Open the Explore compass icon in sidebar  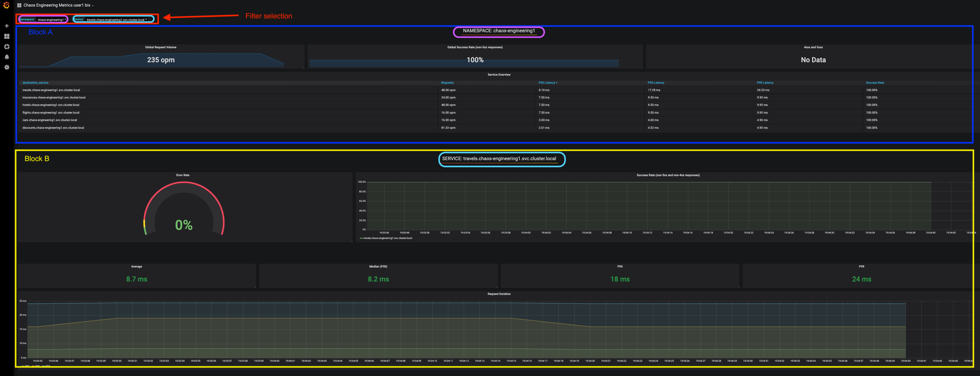[7, 46]
